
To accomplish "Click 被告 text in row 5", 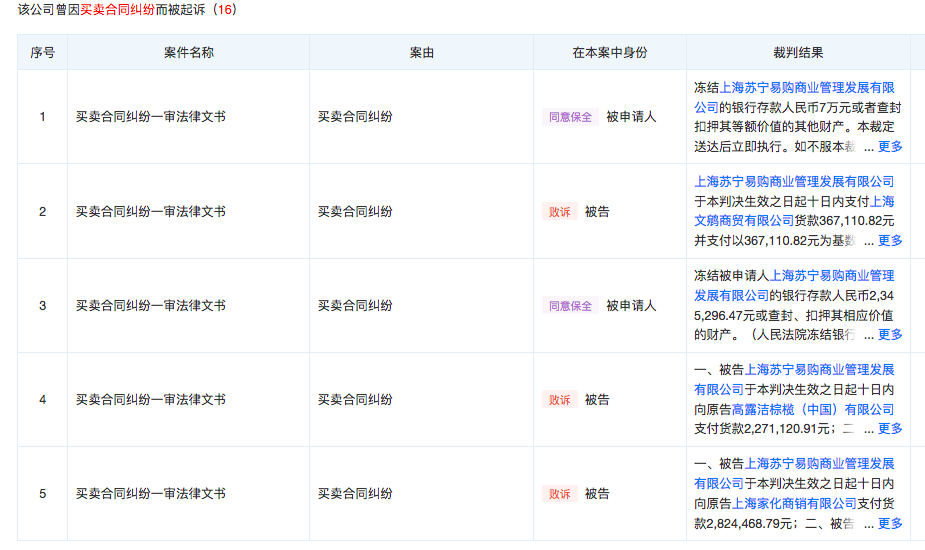I will tap(597, 493).
